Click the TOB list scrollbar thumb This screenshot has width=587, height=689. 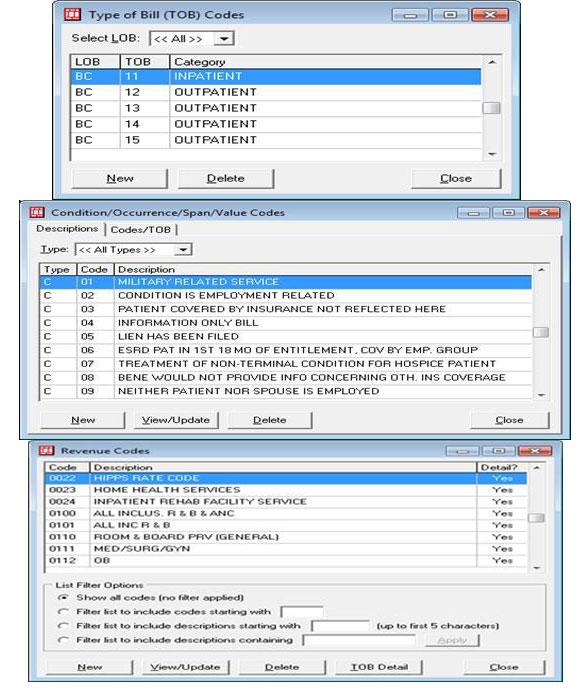click(491, 108)
